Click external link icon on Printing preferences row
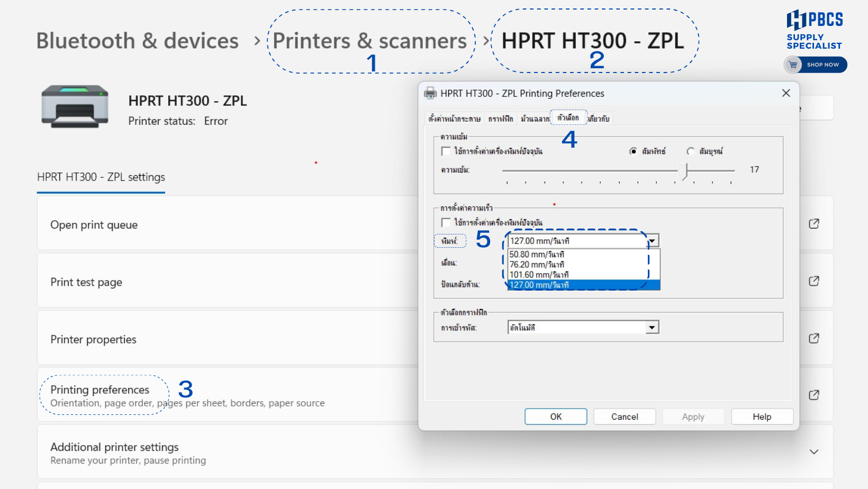Screen dimensions: 868x489 [x=813, y=395]
